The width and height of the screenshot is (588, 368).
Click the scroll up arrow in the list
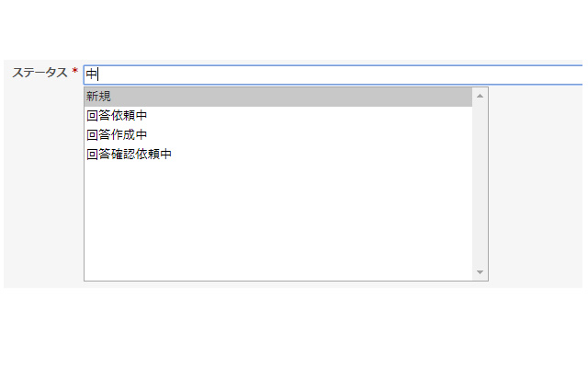[480, 96]
